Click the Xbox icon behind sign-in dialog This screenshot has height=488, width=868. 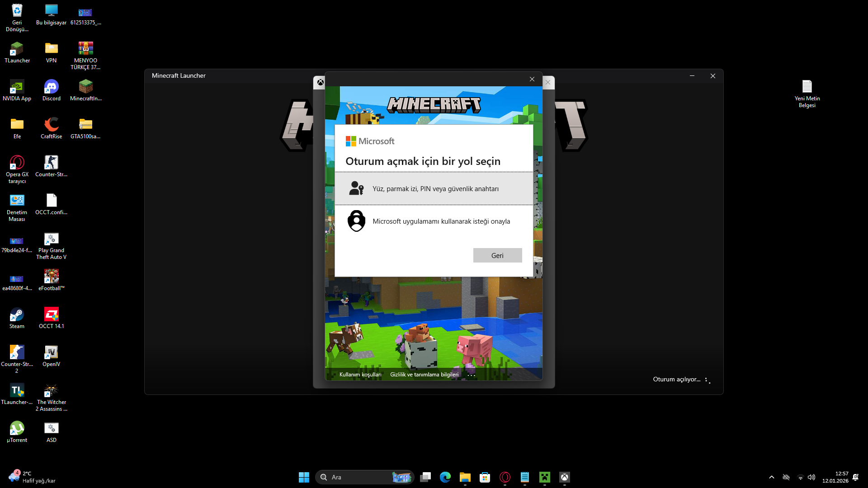pyautogui.click(x=320, y=82)
